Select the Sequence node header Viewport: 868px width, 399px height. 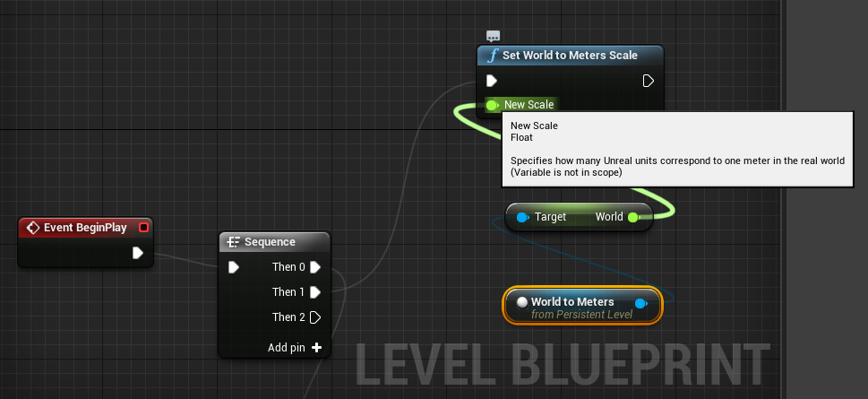pyautogui.click(x=275, y=242)
